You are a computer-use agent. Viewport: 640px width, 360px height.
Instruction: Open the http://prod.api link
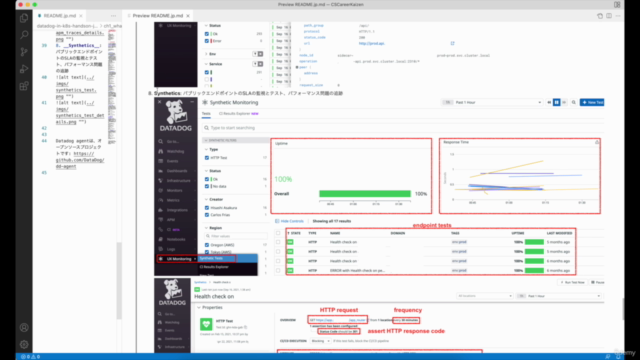pyautogui.click(x=372, y=43)
